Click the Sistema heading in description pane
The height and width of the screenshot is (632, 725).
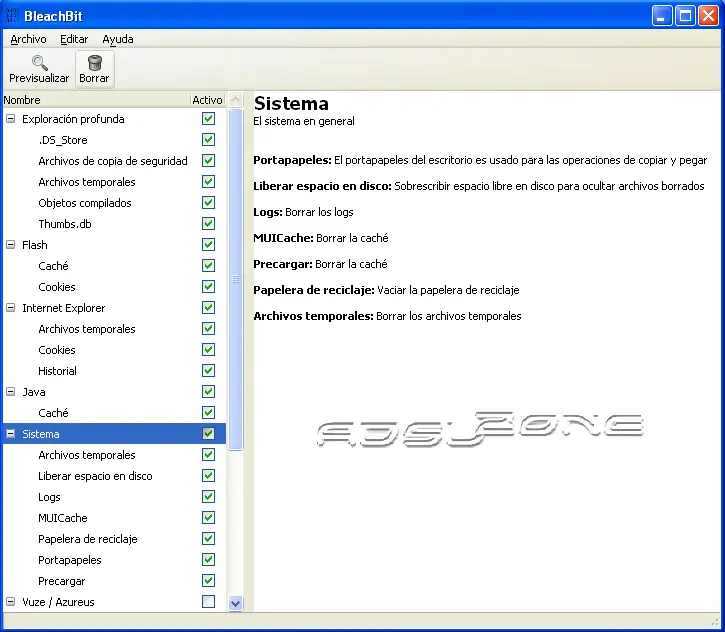tap(291, 103)
